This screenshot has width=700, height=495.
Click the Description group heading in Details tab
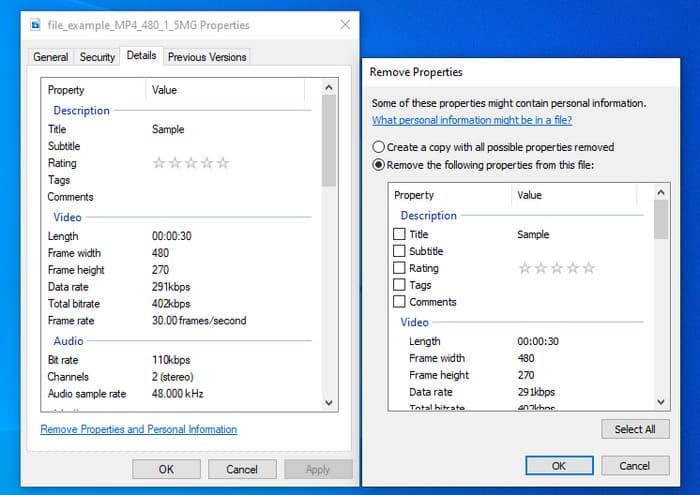81,111
